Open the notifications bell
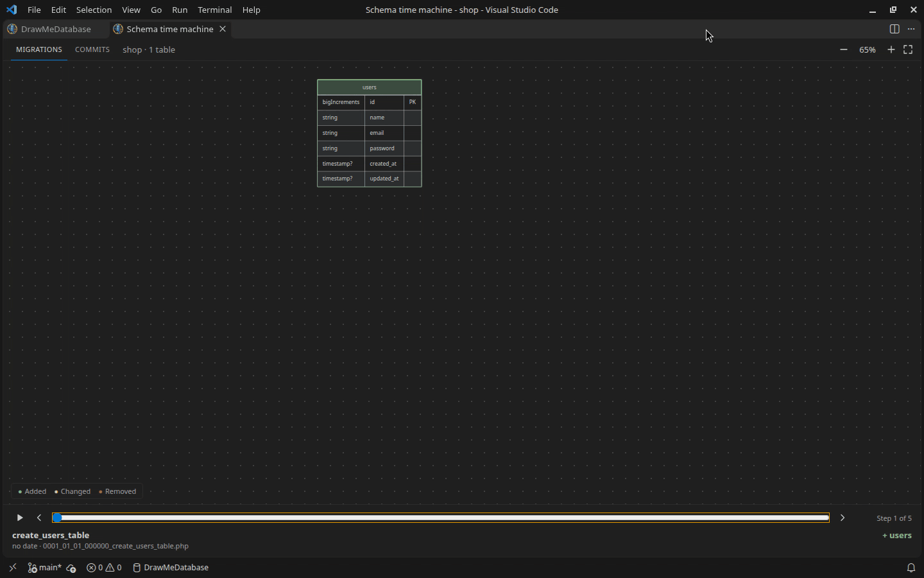924x578 pixels. (x=911, y=568)
